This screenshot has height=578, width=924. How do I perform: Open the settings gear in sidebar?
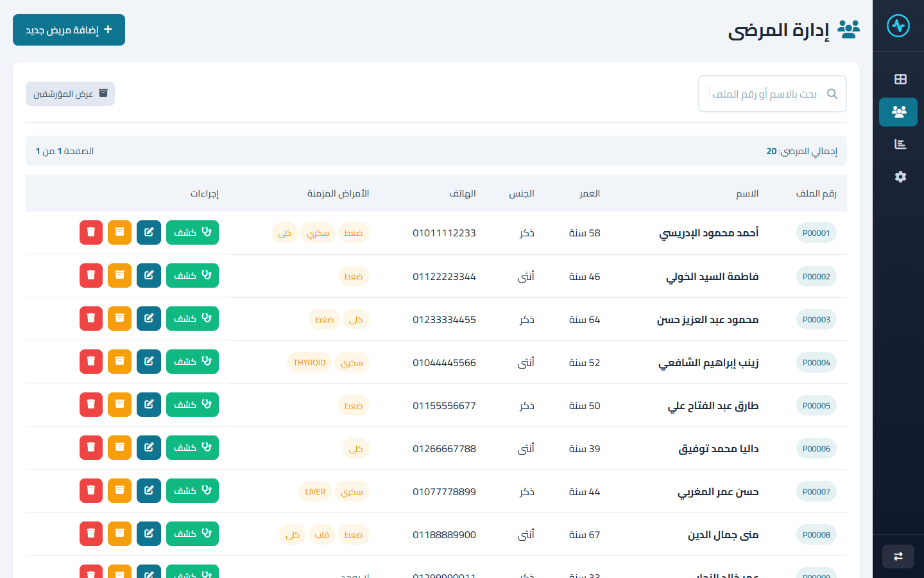900,177
